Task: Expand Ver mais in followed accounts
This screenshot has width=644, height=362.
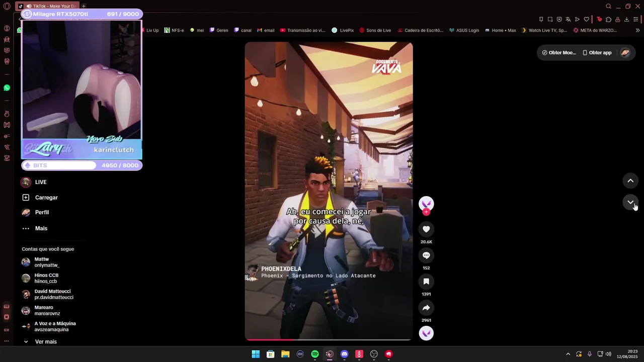Action: point(40,342)
